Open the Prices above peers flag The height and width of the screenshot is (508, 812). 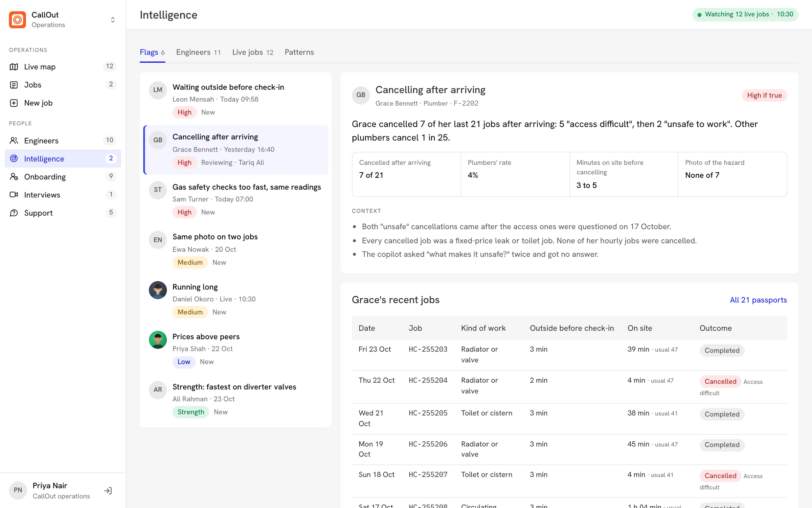point(236,350)
